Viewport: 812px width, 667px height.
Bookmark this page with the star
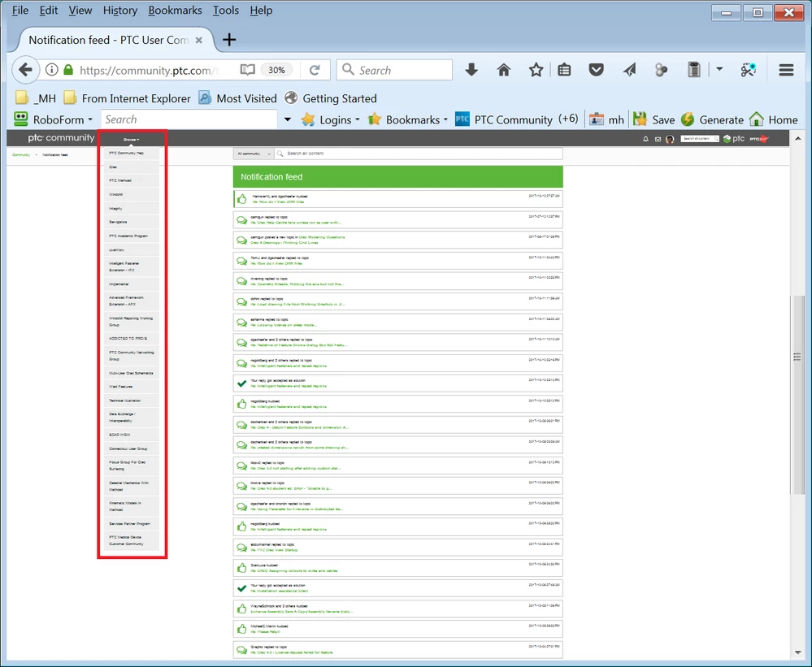click(536, 69)
